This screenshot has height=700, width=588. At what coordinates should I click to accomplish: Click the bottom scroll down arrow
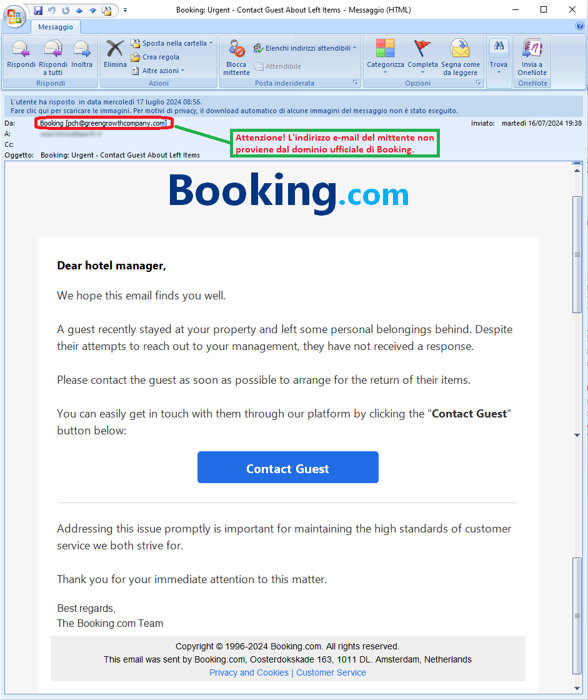click(x=577, y=688)
